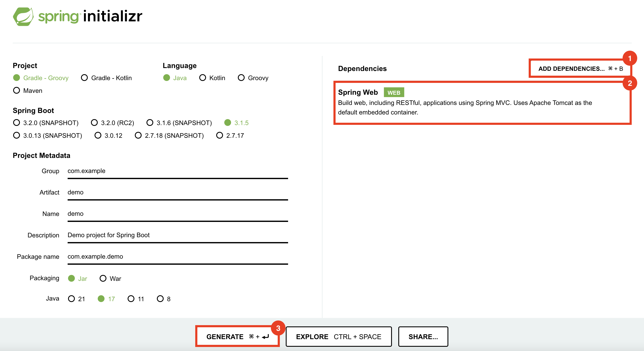This screenshot has height=351, width=644.
Task: Switch packaging to War
Action: (x=103, y=279)
